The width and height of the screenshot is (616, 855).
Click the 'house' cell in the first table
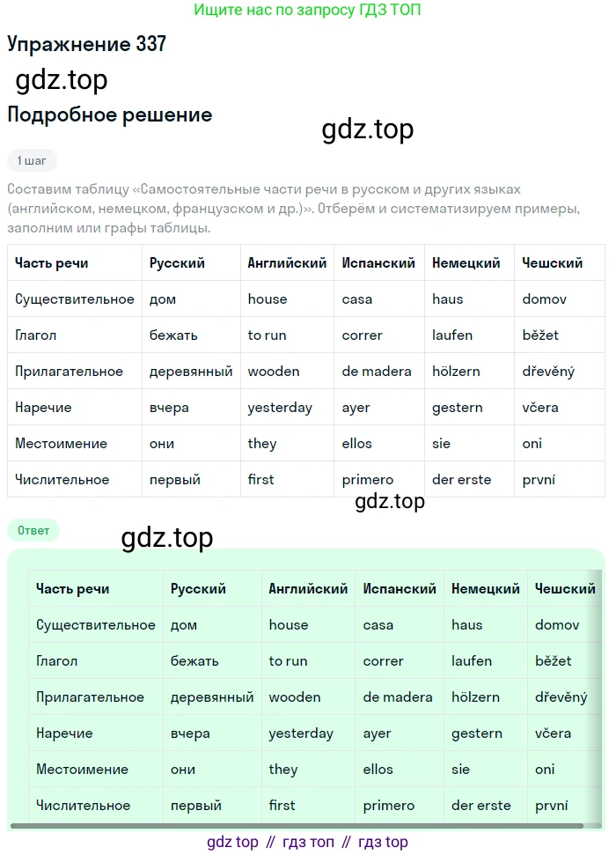(x=268, y=299)
